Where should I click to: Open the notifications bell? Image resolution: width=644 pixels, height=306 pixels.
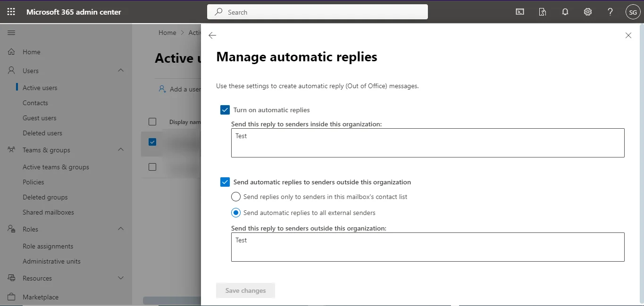coord(565,12)
